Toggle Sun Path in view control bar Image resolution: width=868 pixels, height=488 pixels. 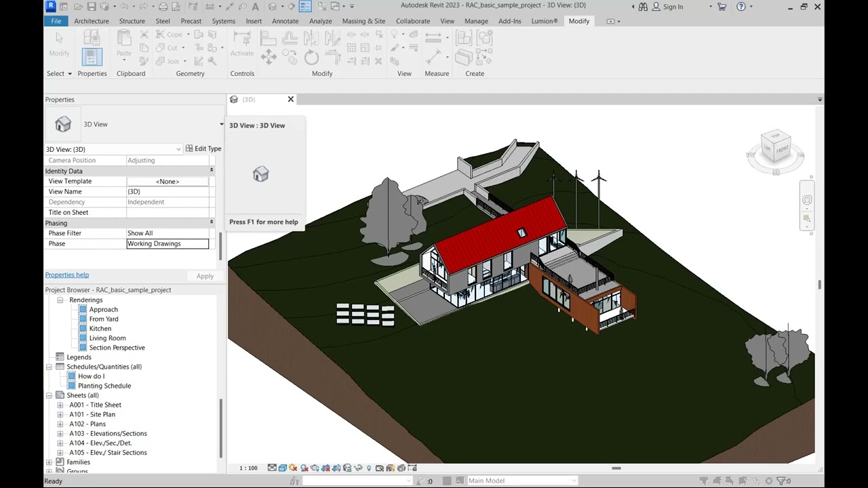293,468
